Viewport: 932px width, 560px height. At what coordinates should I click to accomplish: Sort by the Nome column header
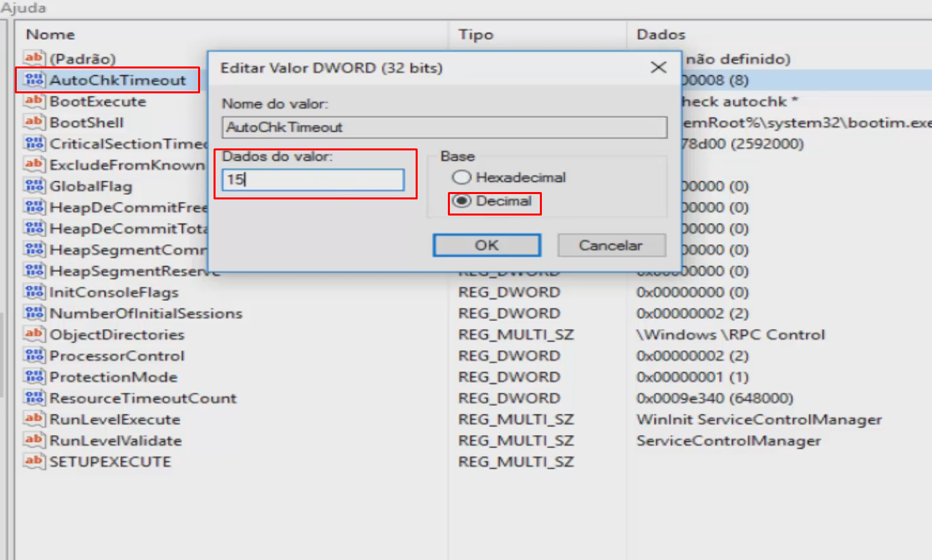tap(50, 34)
